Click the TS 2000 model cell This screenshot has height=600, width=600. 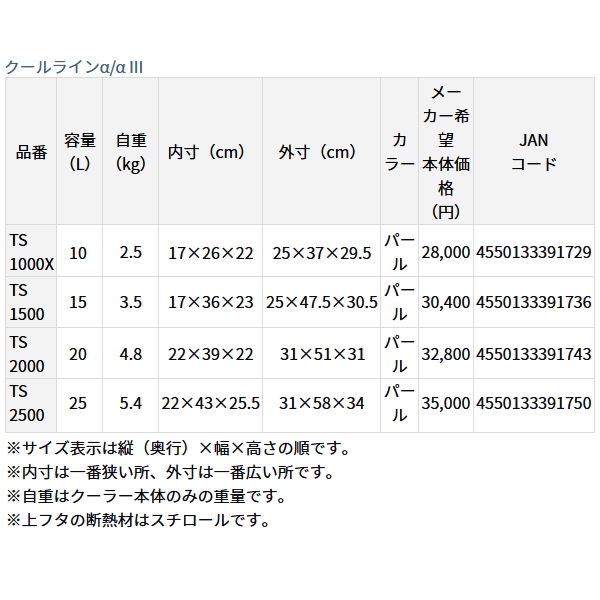[31, 354]
